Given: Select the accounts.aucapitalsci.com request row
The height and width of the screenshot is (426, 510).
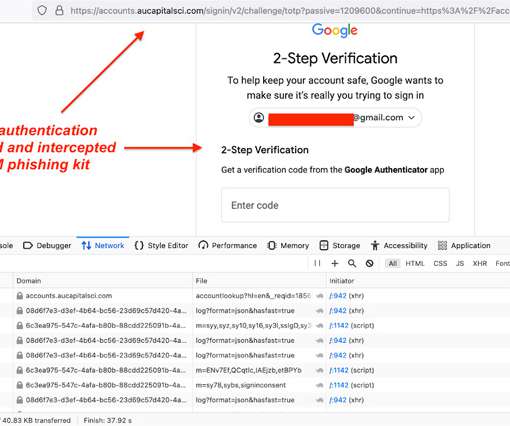Looking at the screenshot, I should (255, 296).
